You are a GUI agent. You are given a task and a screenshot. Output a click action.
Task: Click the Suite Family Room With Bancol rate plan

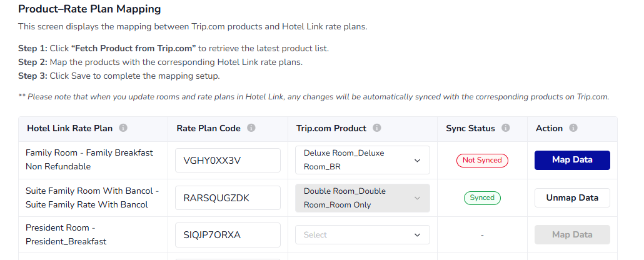pyautogui.click(x=93, y=197)
